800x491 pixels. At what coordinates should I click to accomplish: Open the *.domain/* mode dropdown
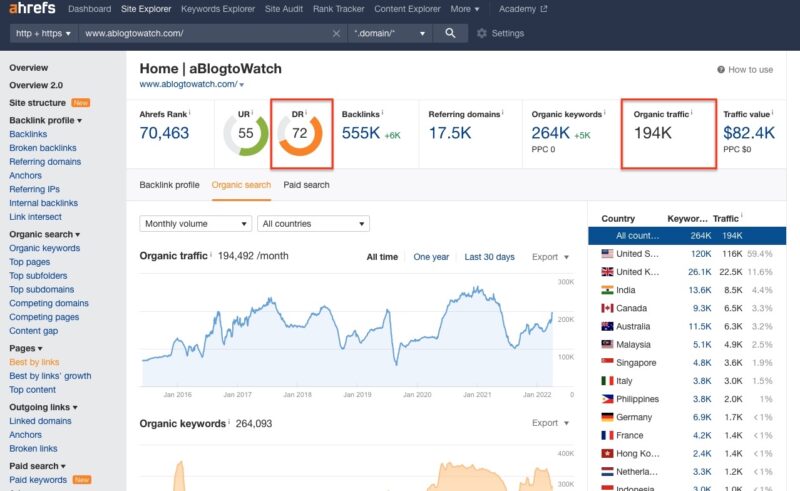pos(390,33)
